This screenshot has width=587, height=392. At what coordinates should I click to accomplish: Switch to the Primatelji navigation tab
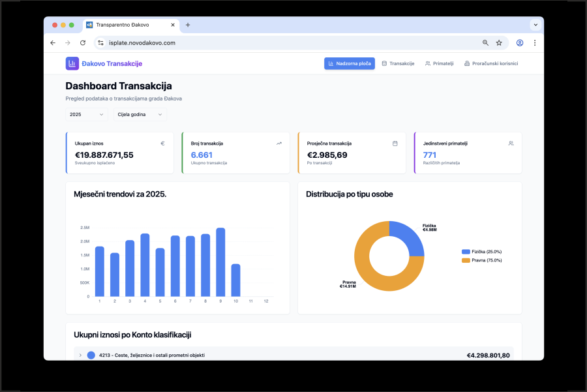coord(439,63)
